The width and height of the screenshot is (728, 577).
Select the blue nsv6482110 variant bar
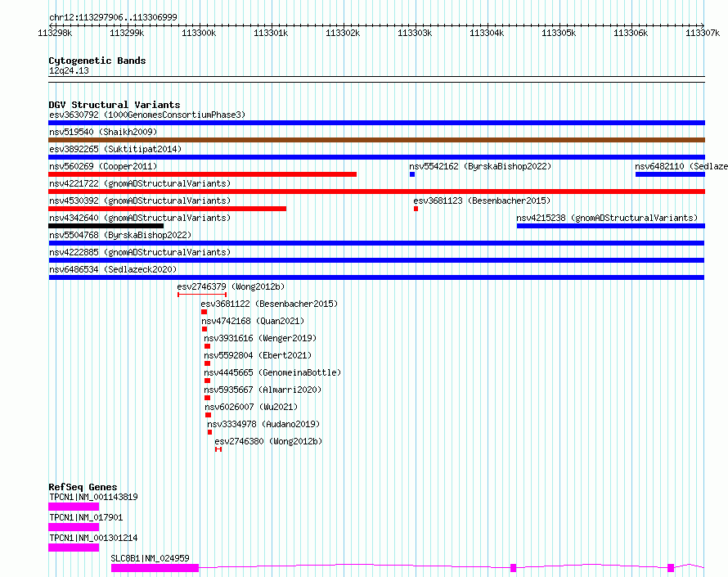(670, 174)
